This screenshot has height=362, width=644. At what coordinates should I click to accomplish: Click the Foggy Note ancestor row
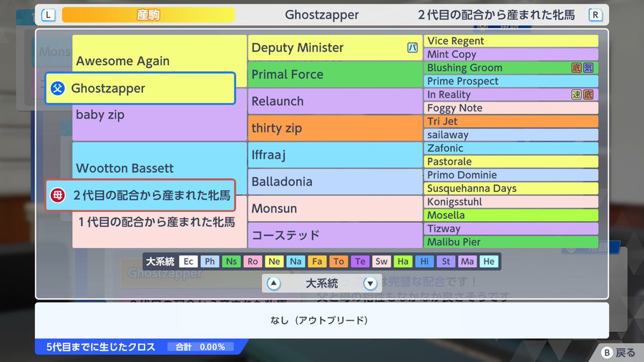pos(511,108)
